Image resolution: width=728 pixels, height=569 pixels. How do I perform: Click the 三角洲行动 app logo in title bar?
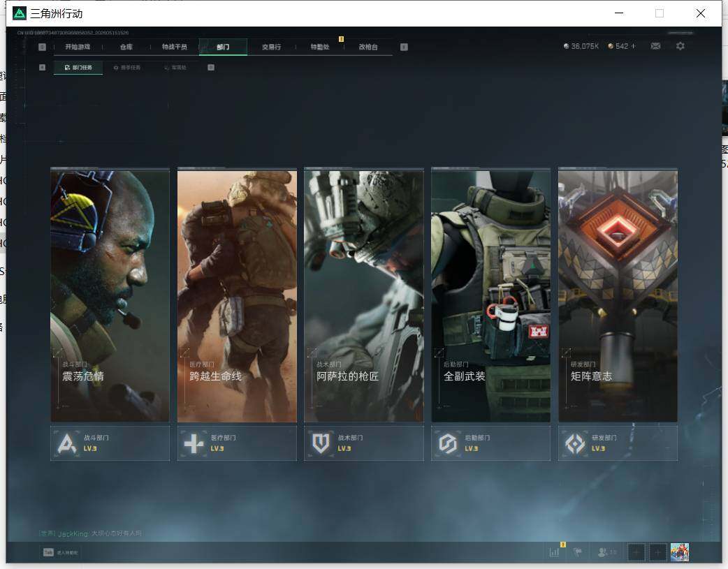pyautogui.click(x=20, y=13)
